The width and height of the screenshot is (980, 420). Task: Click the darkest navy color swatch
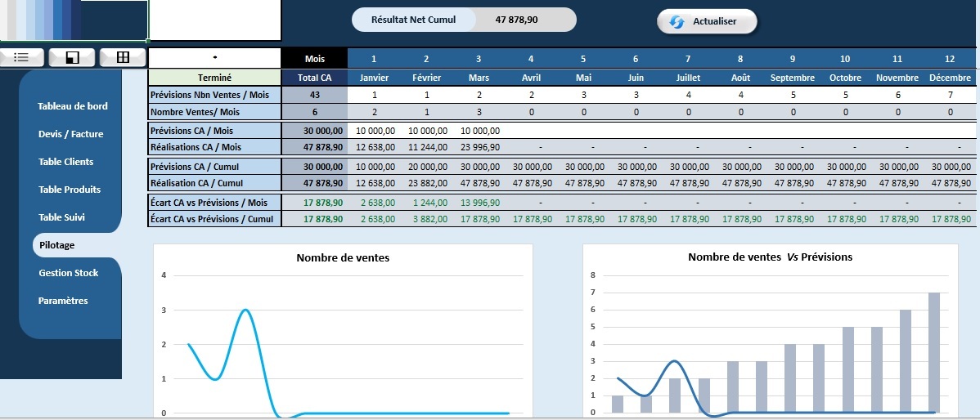tap(76, 20)
